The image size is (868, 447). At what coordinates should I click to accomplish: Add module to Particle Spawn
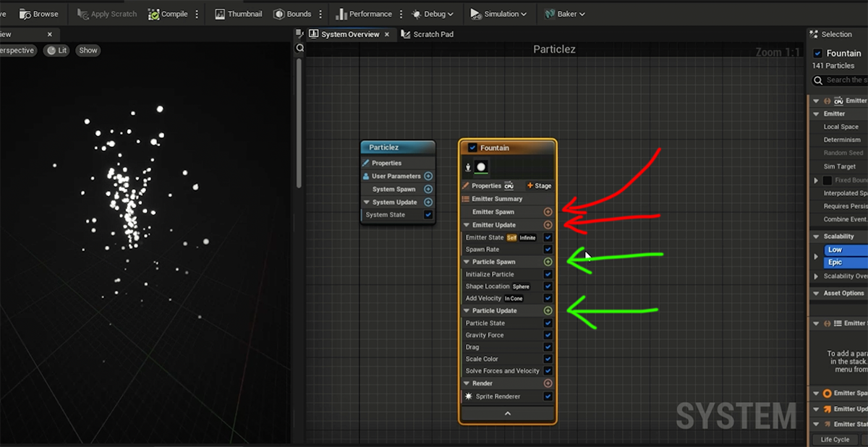click(x=548, y=262)
